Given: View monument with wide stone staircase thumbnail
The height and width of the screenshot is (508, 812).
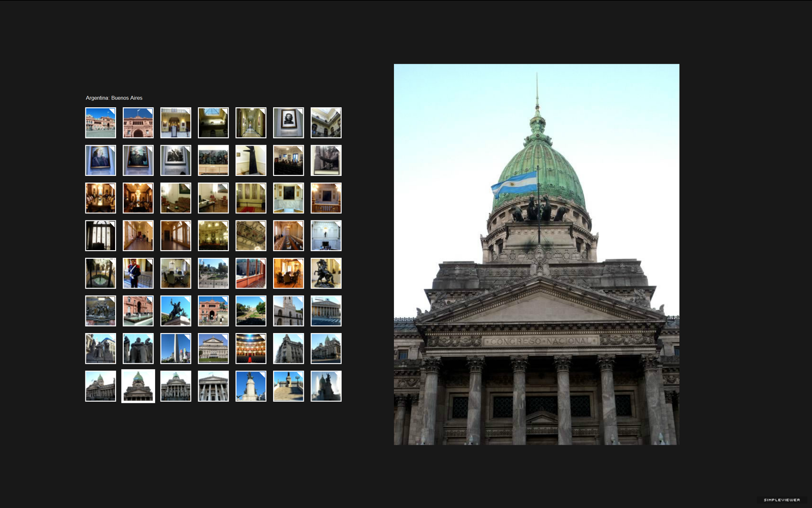Looking at the screenshot, I should (289, 386).
